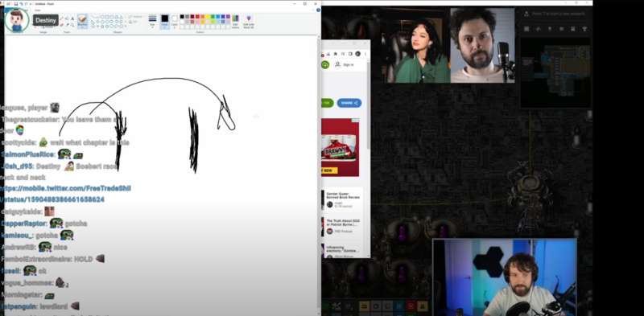Click the research flask icon in game

(x=526, y=14)
